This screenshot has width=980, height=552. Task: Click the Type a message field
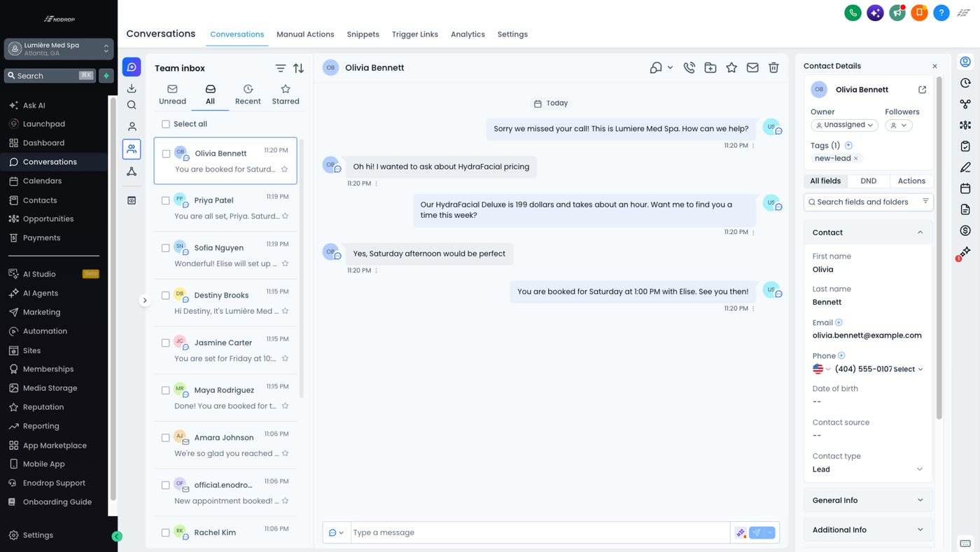tap(540, 533)
